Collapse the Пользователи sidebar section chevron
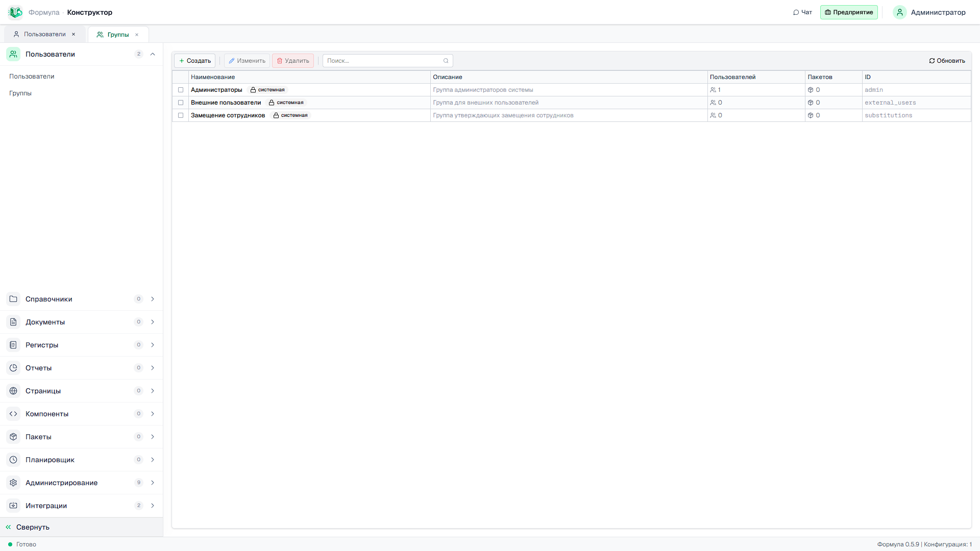The image size is (980, 551). tap(153, 54)
